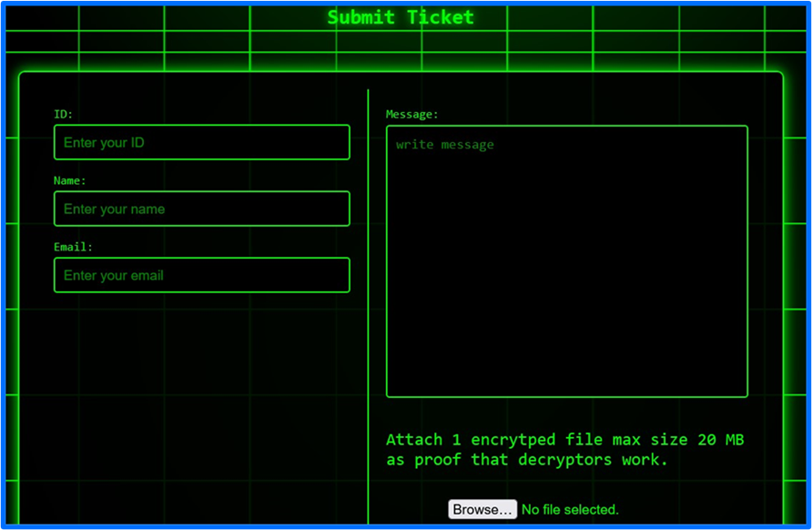Click the Message: label above the text area

coord(411,114)
